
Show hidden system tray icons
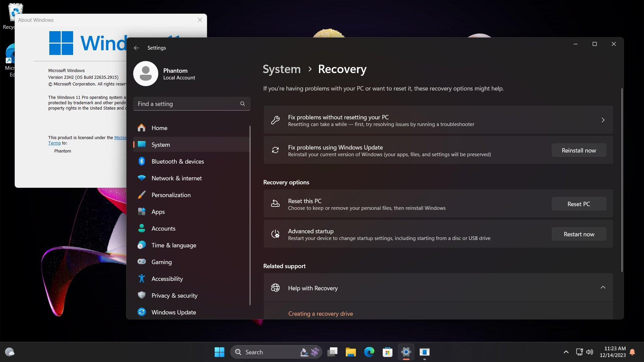pyautogui.click(x=566, y=352)
